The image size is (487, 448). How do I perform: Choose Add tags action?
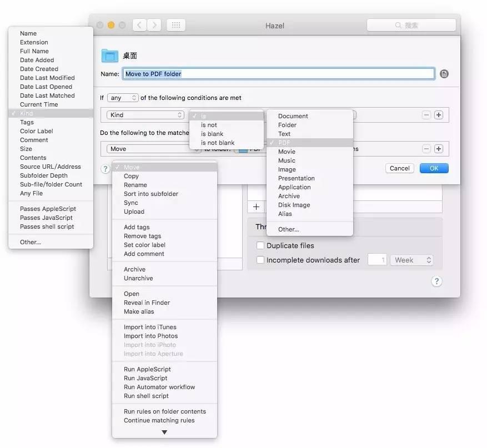click(137, 227)
